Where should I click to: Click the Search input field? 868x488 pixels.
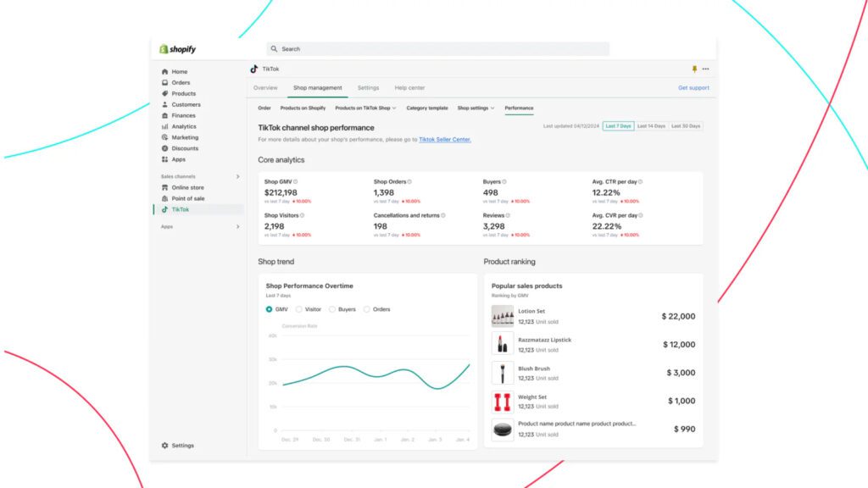tap(437, 49)
